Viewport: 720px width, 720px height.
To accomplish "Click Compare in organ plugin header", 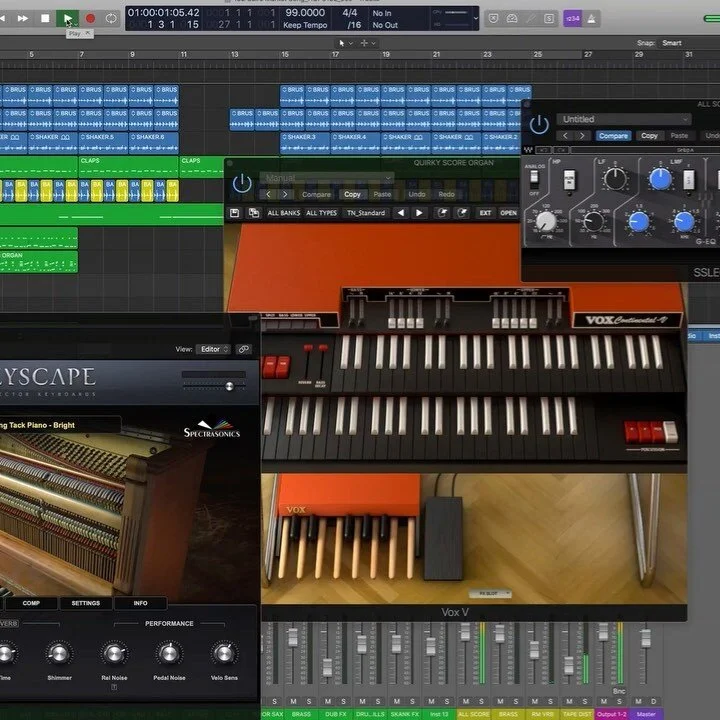I will pos(316,194).
